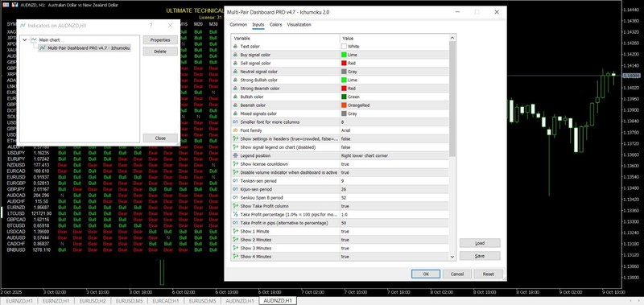Click the enum icon beside Legend position
The height and width of the screenshot is (305, 644).
click(x=235, y=155)
